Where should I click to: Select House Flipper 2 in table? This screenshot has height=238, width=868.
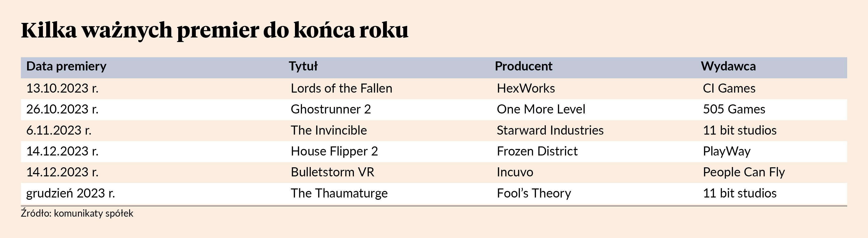click(334, 151)
